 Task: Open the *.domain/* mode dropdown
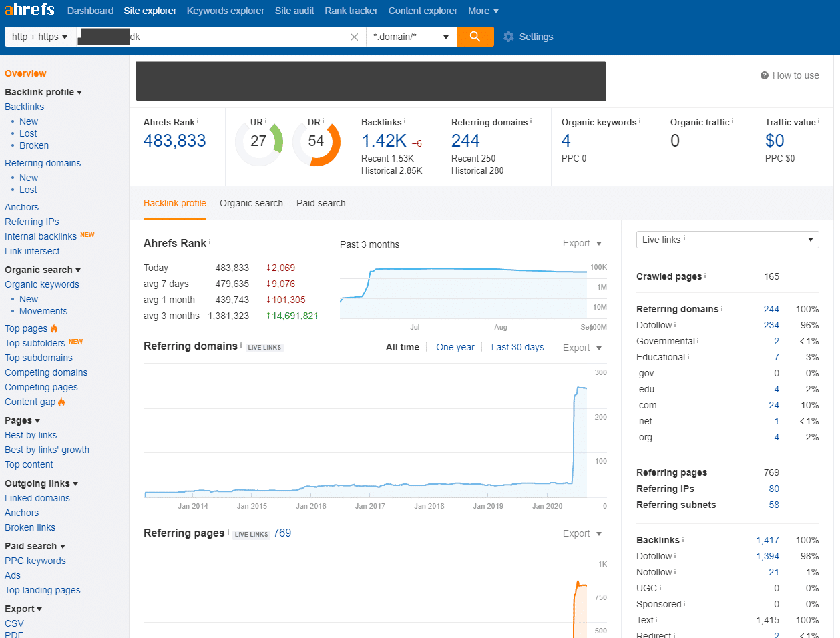pyautogui.click(x=411, y=37)
